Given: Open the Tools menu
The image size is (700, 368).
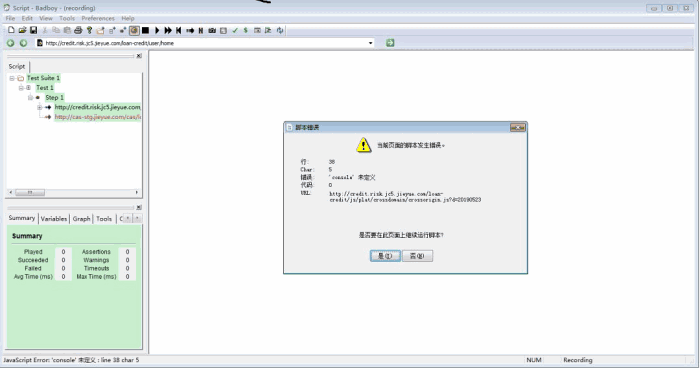Looking at the screenshot, I should click(67, 18).
